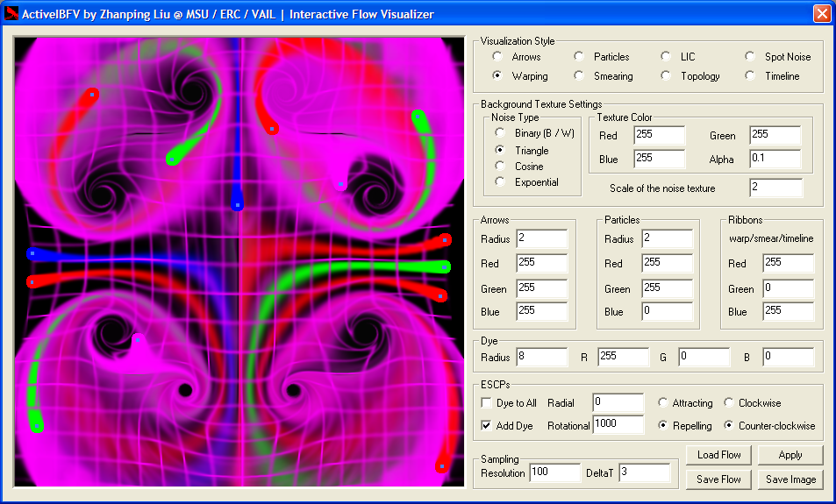Save the flow with Save Flow
Image resolution: width=836 pixels, height=504 pixels.
[718, 479]
